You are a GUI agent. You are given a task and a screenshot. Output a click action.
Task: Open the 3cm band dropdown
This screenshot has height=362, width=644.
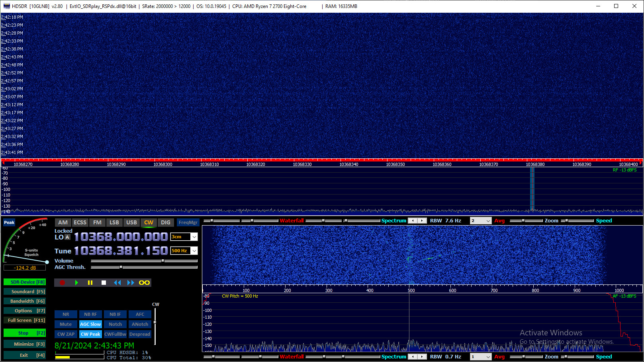pos(194,237)
